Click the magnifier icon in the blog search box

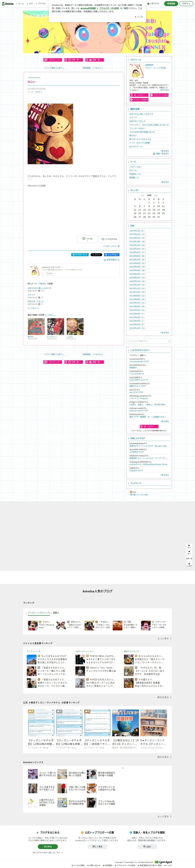[x=169, y=341]
